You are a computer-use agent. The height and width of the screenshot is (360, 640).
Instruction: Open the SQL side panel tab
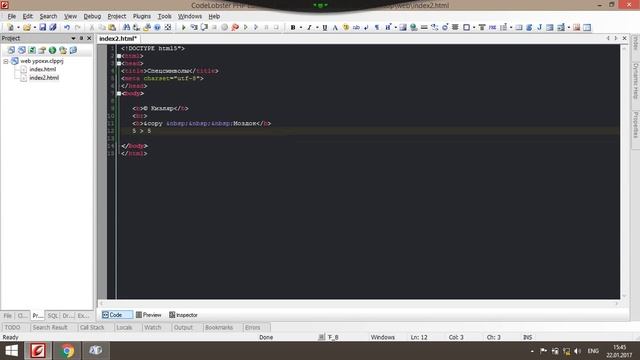pos(53,316)
